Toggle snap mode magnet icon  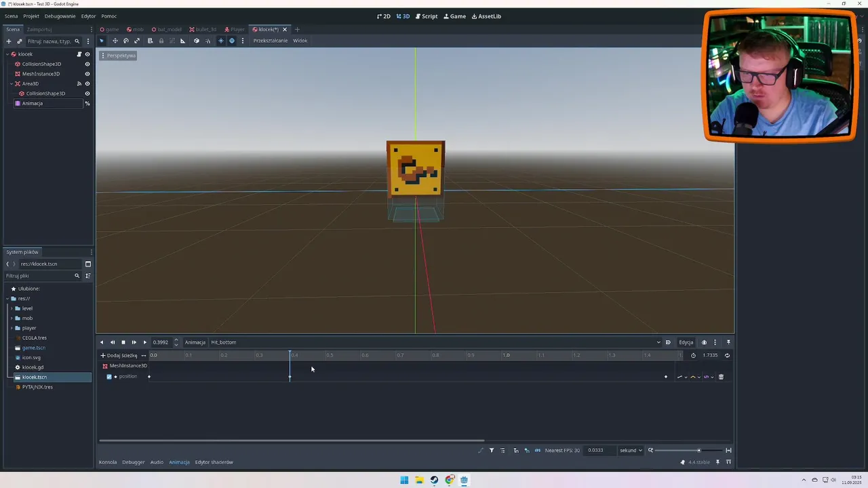pyautogui.click(x=208, y=41)
